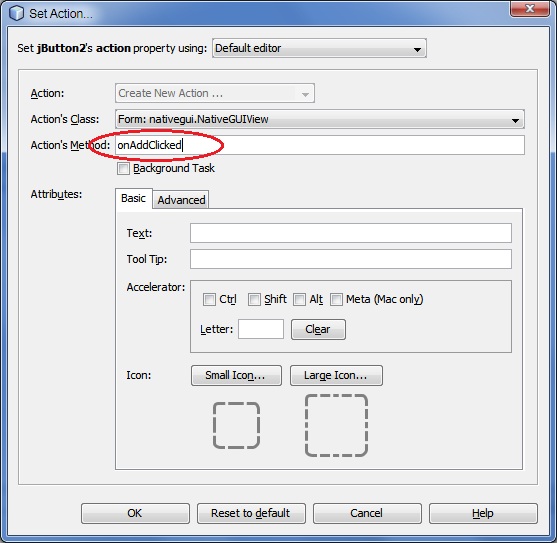Click the large icon preview placeholder
Image resolution: width=557 pixels, height=543 pixels.
(x=336, y=425)
